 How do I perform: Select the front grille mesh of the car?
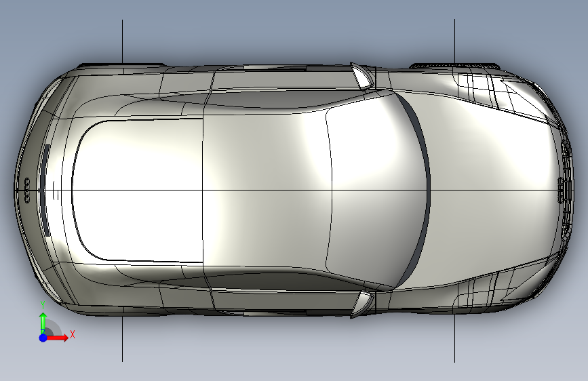tap(566, 190)
